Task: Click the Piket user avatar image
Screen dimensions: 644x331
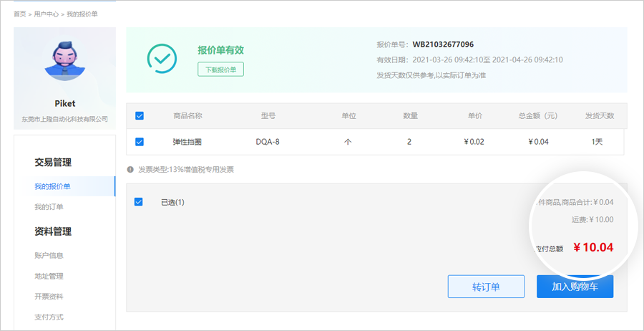Action: (x=65, y=62)
